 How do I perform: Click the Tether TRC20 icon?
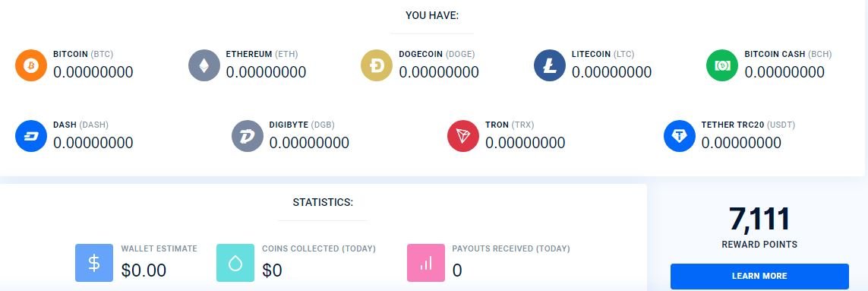coord(680,136)
